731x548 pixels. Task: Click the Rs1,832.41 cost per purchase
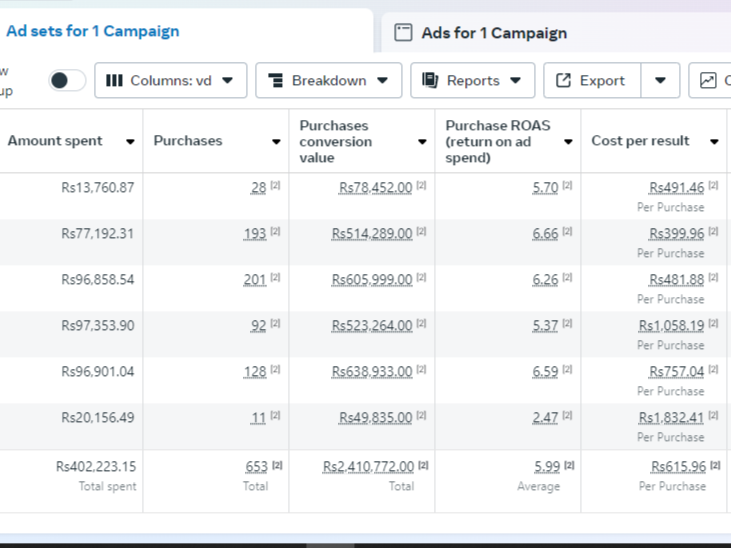[672, 418]
